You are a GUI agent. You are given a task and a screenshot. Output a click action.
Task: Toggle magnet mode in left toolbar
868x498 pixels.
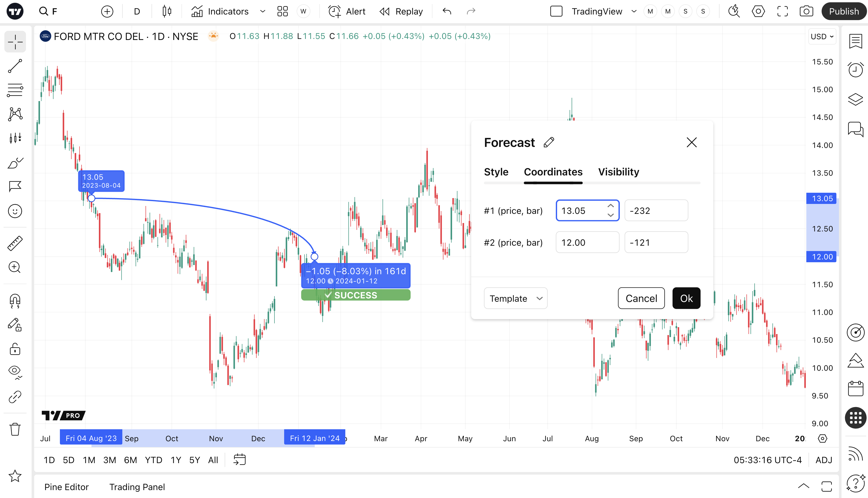(15, 301)
